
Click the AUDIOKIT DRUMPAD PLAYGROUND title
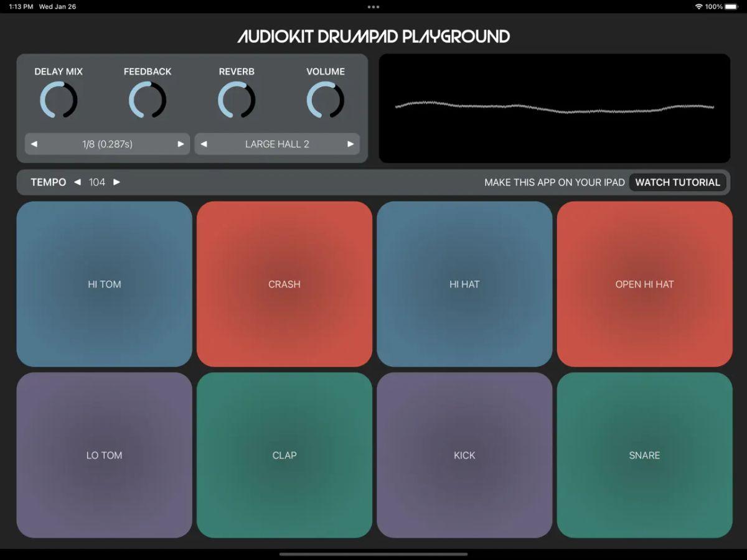374,36
